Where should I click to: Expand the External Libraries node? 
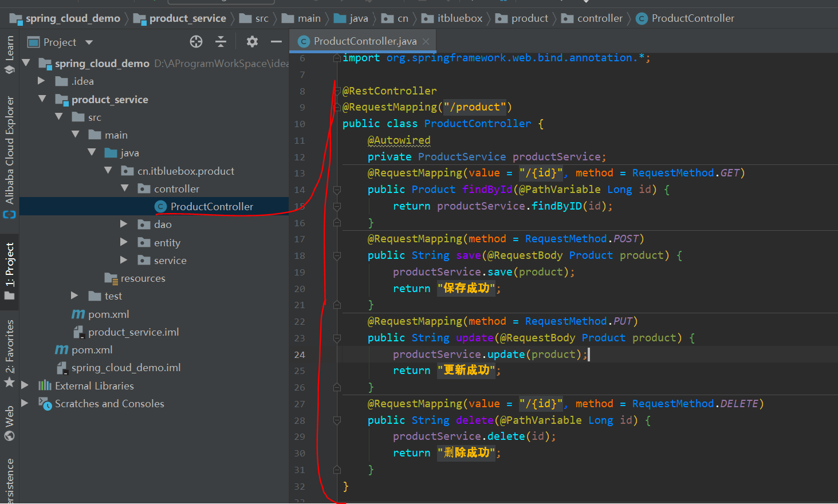pyautogui.click(x=25, y=385)
